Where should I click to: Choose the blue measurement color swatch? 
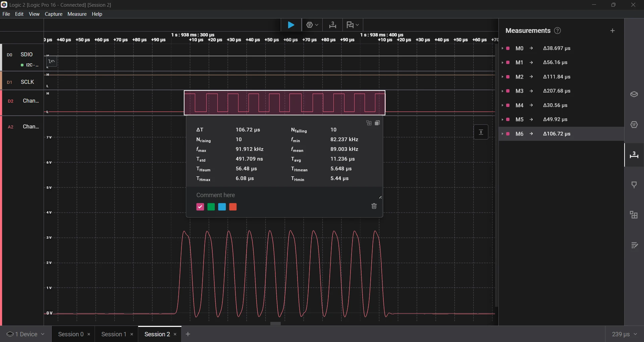point(222,207)
